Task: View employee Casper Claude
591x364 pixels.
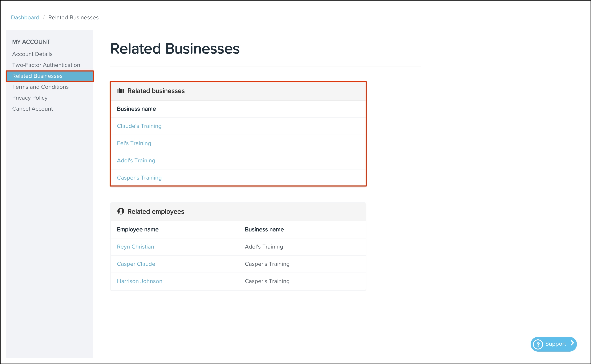Action: coord(136,264)
